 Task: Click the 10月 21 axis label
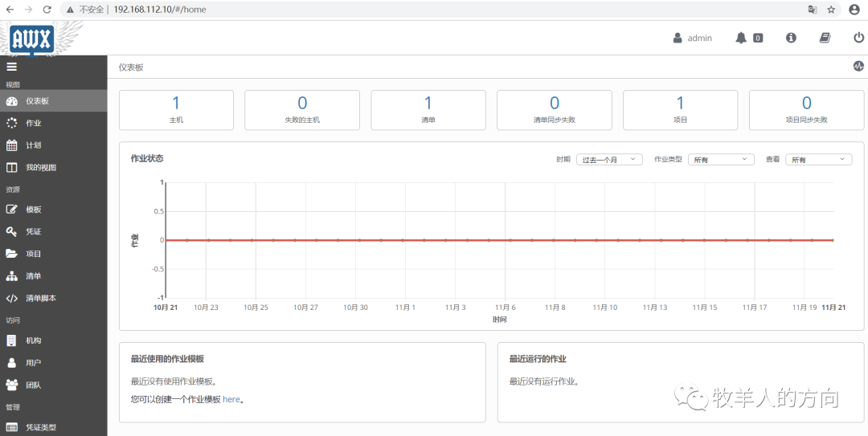[x=166, y=307]
